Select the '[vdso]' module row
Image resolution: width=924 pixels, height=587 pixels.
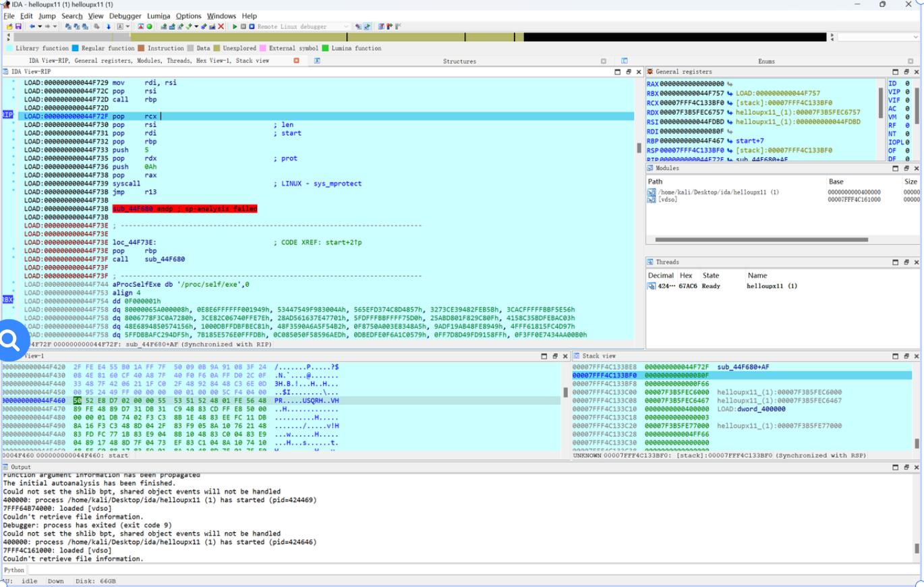pyautogui.click(x=782, y=200)
